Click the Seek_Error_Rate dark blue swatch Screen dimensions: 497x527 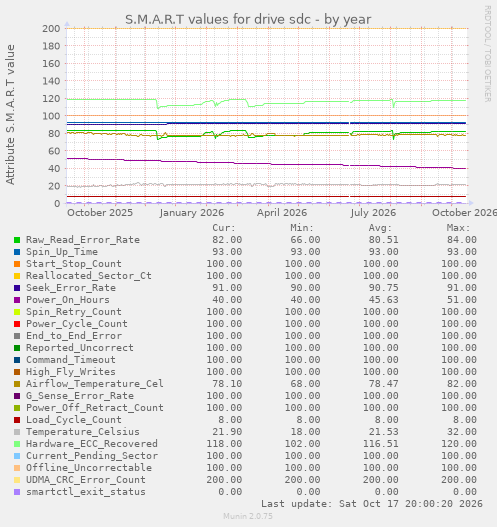(17, 288)
